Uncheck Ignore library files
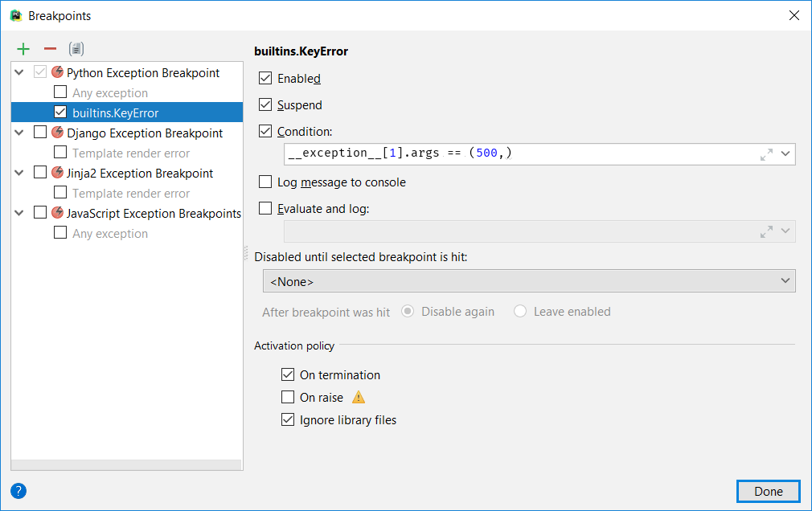Screen dimensions: 812x511 [x=287, y=419]
